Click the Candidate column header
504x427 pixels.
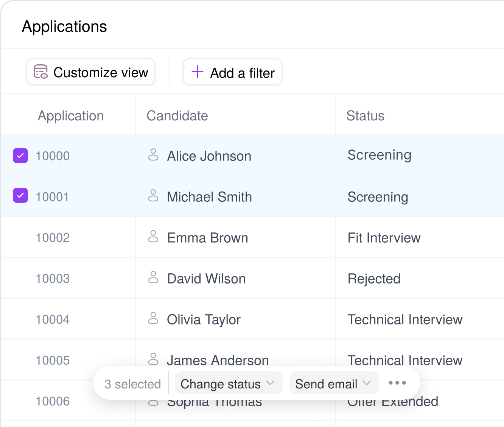point(177,116)
